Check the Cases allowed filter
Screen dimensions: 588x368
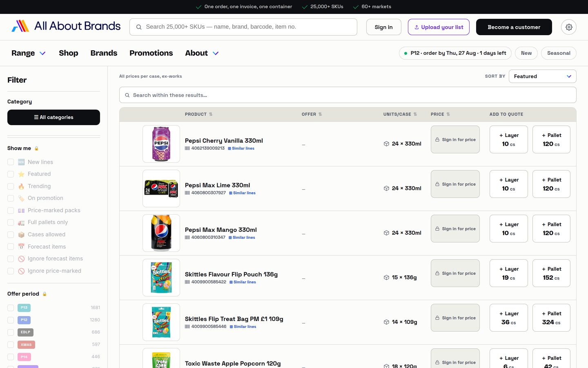pos(11,235)
